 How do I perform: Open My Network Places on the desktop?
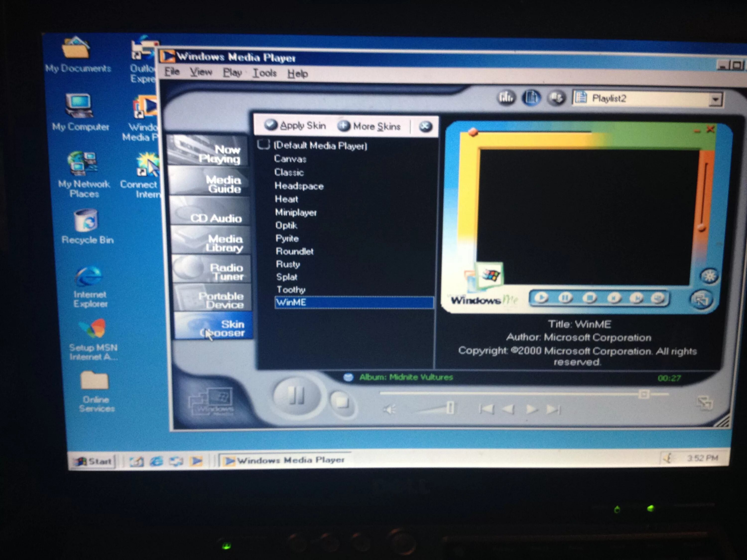tap(83, 174)
